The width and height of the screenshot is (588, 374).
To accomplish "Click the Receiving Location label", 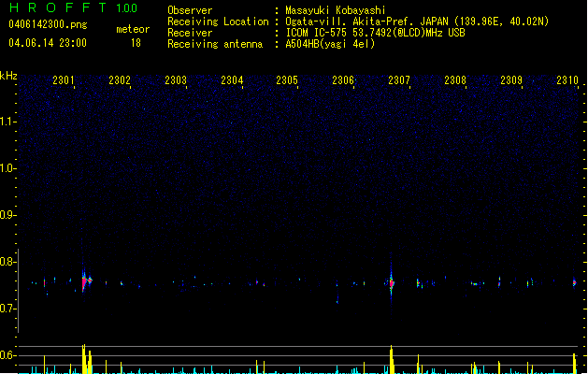I will click(x=218, y=22).
